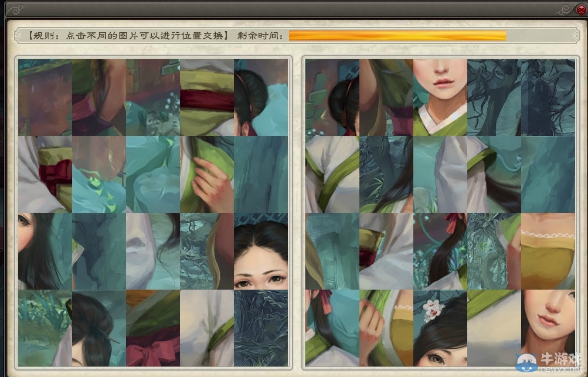Select left puzzle tile with teal cloth under brown blur
588x377 pixels.
pyautogui.click(x=99, y=175)
